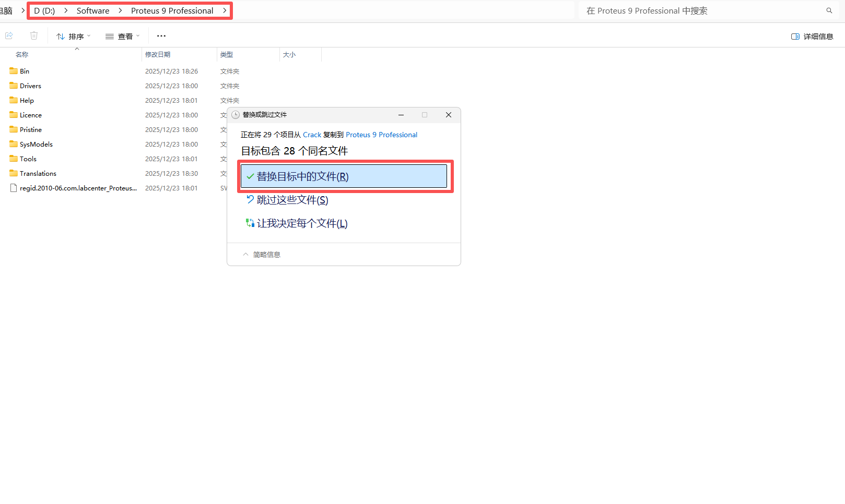Sort by 大小 column header
The width and height of the screenshot is (845, 504).
(289, 54)
